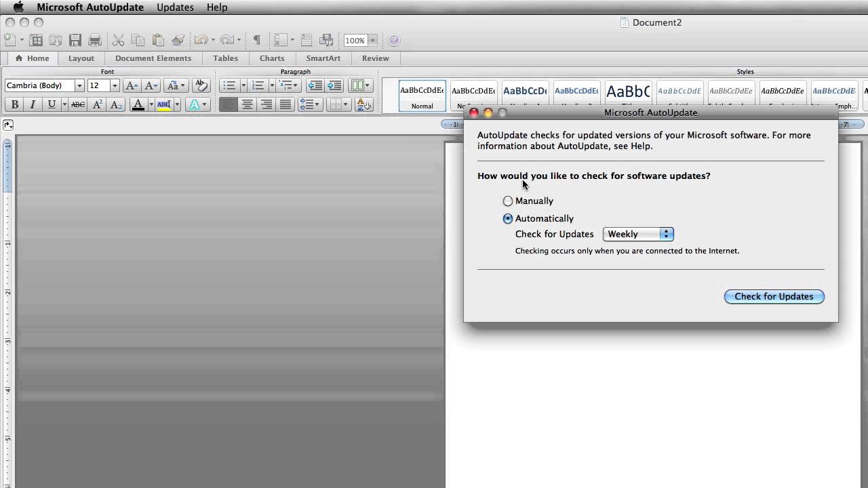The width and height of the screenshot is (868, 488).
Task: Click the yellow text highlight color button
Action: pos(163,104)
